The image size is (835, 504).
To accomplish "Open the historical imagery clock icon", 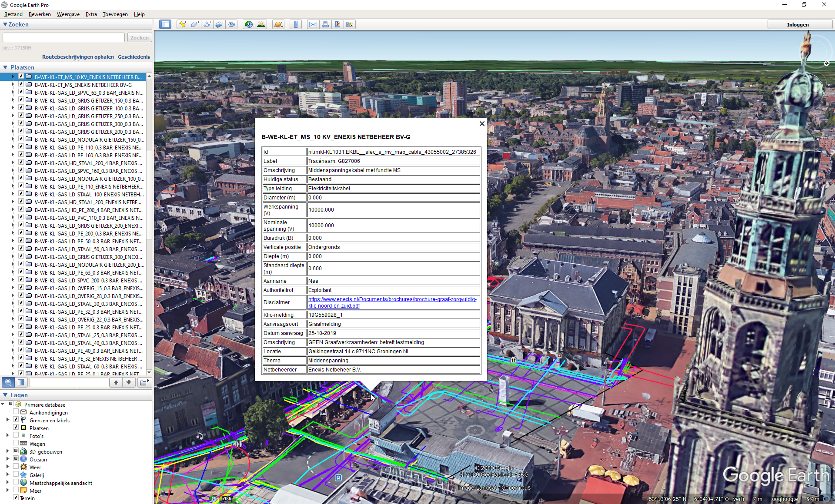I will click(248, 25).
